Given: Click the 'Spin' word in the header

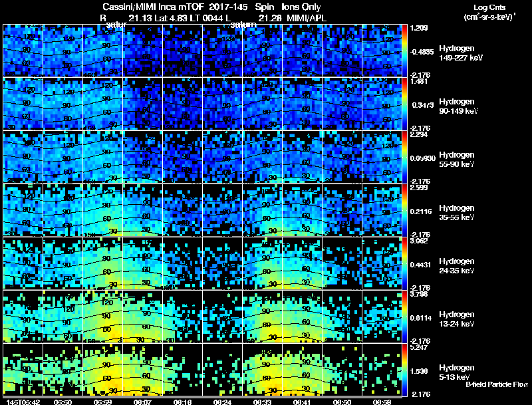Looking at the screenshot, I should pyautogui.click(x=264, y=7).
